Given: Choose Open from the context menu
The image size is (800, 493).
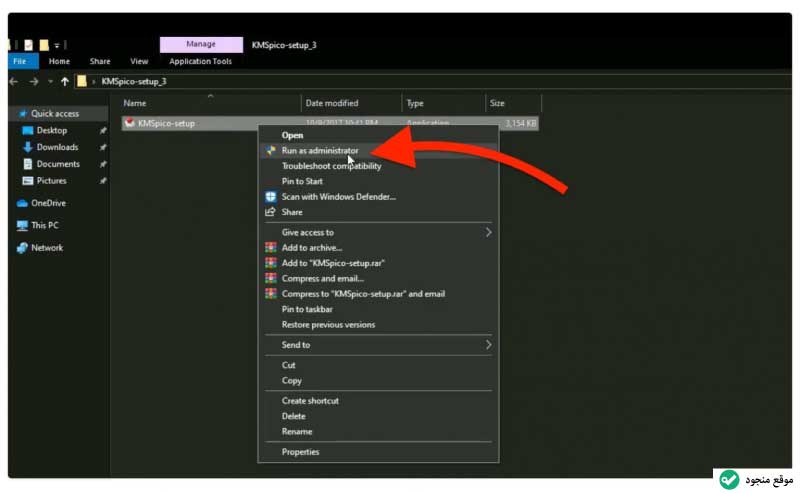Looking at the screenshot, I should point(292,135).
